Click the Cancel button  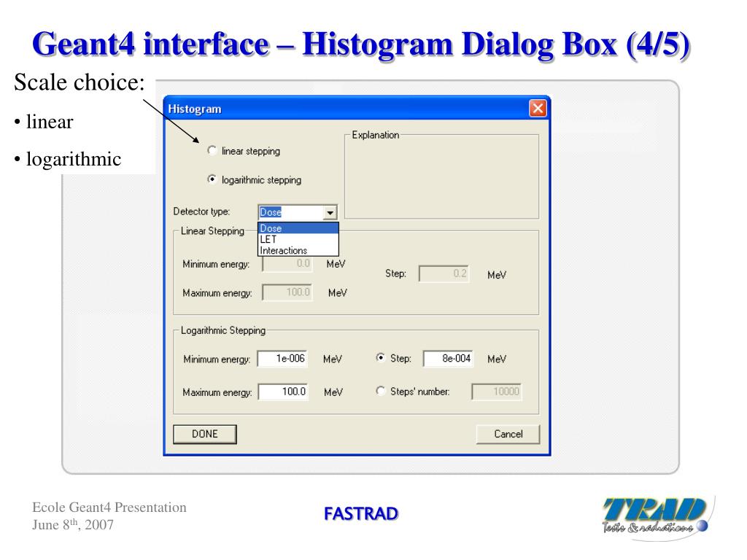coord(508,434)
